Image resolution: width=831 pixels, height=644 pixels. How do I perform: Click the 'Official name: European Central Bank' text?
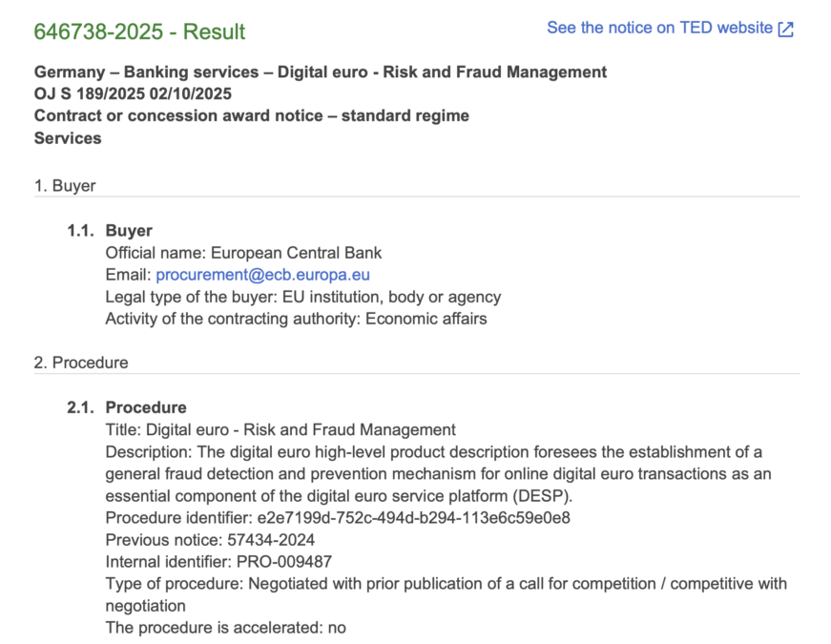pos(243,253)
